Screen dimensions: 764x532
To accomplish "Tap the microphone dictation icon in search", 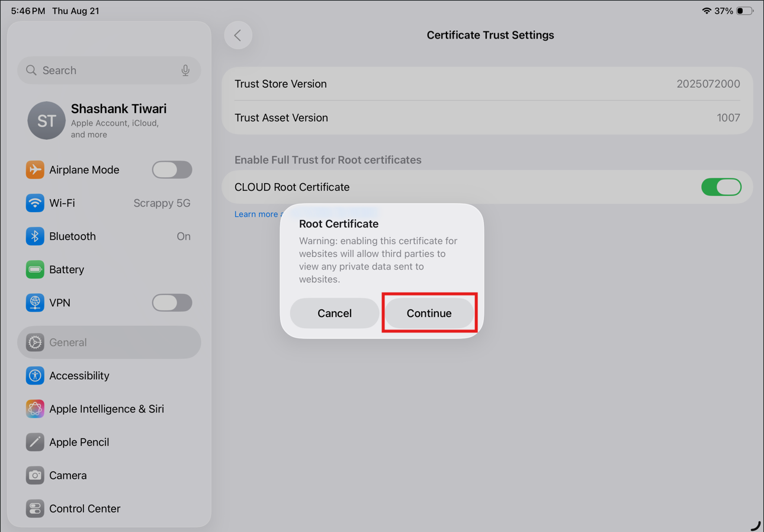I will pos(185,70).
